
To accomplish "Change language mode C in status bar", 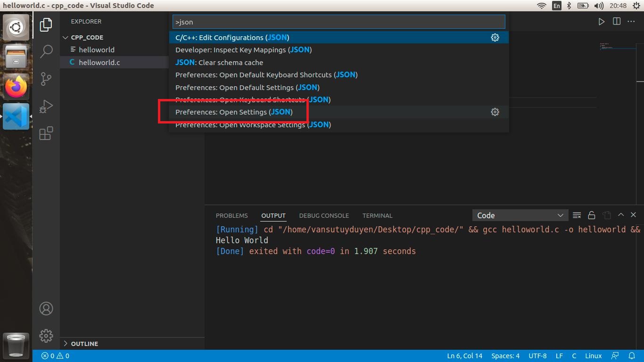I will (x=574, y=356).
